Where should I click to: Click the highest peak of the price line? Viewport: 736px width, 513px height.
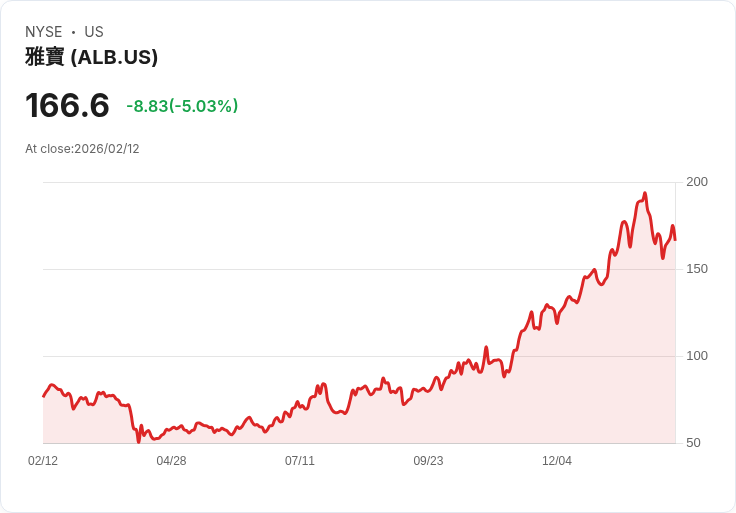tap(645, 193)
